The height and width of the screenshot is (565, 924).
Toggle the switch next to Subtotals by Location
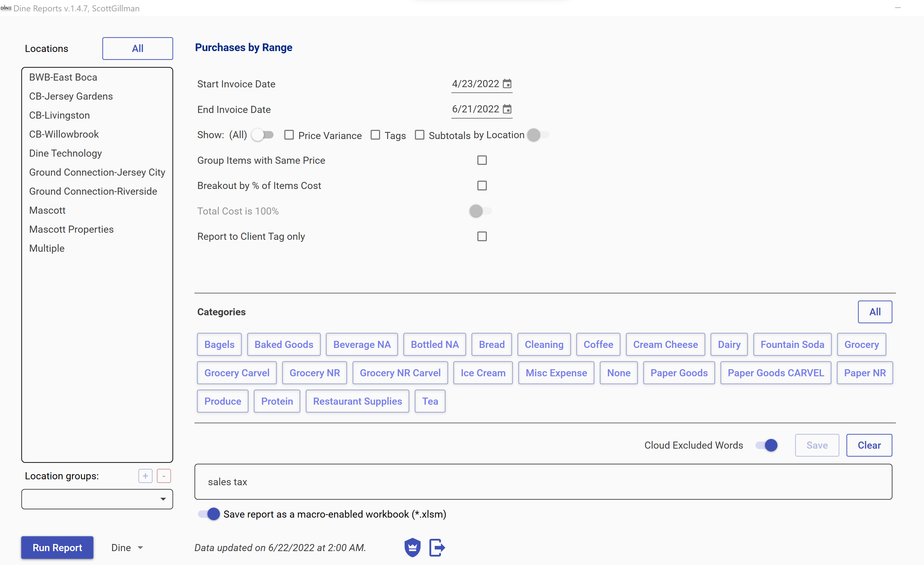click(x=539, y=135)
